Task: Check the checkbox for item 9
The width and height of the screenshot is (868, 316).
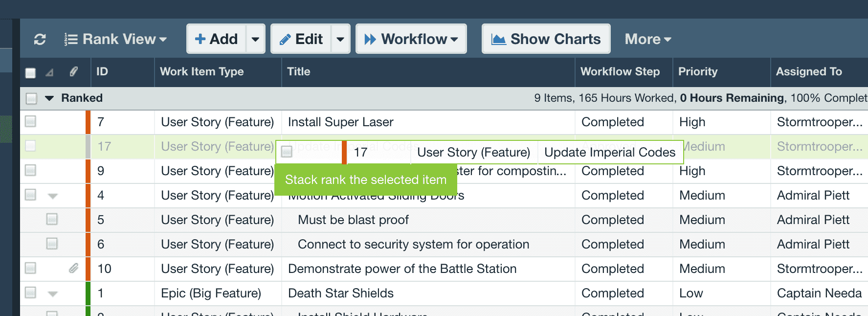Action: point(30,170)
